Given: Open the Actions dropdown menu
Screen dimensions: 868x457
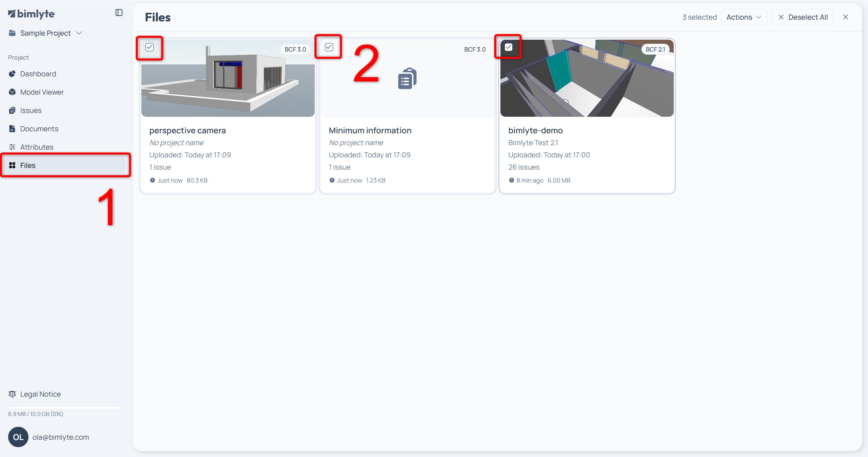Looking at the screenshot, I should point(744,17).
